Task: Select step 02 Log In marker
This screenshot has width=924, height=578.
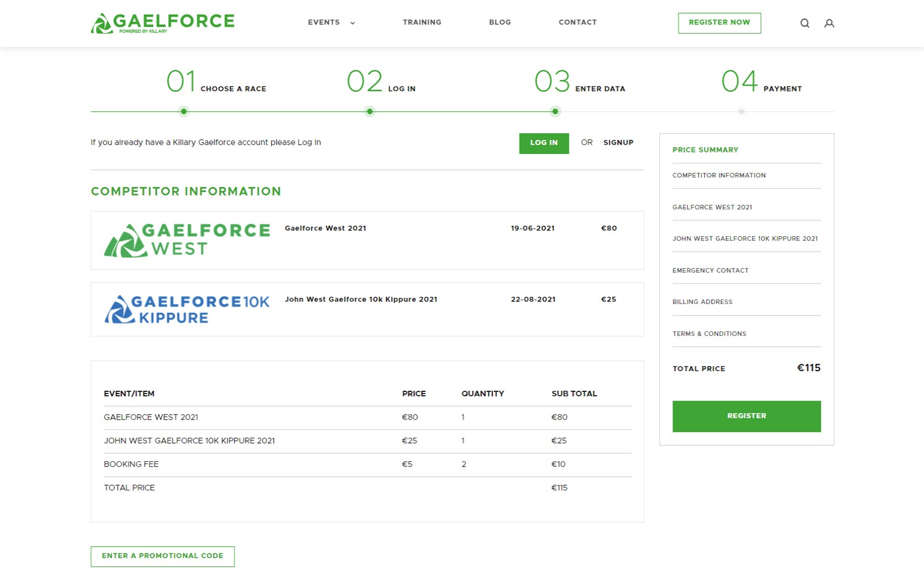Action: [370, 112]
